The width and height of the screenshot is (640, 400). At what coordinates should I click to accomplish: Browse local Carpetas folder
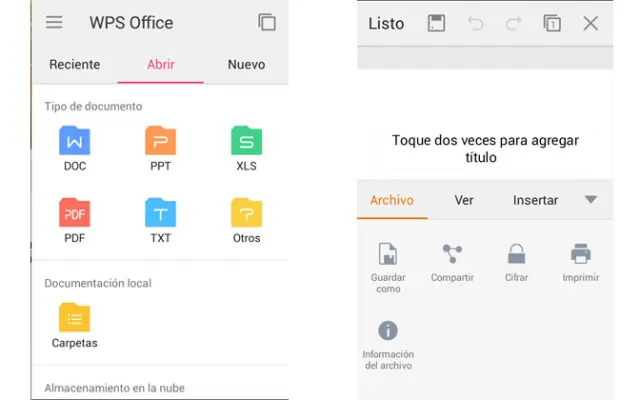75,319
